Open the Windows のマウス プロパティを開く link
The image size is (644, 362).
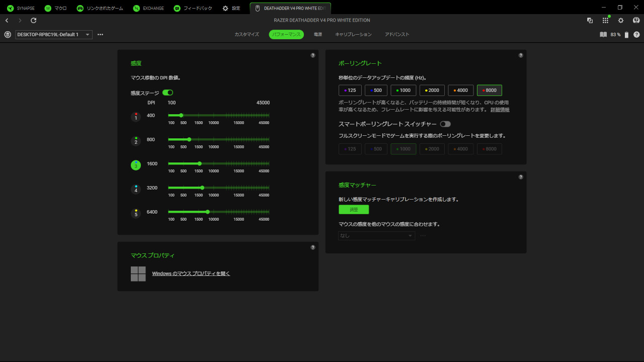tap(191, 274)
